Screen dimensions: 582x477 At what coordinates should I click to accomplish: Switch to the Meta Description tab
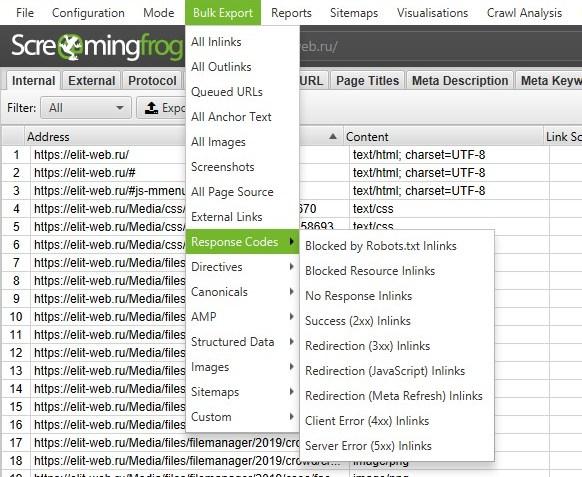point(460,81)
